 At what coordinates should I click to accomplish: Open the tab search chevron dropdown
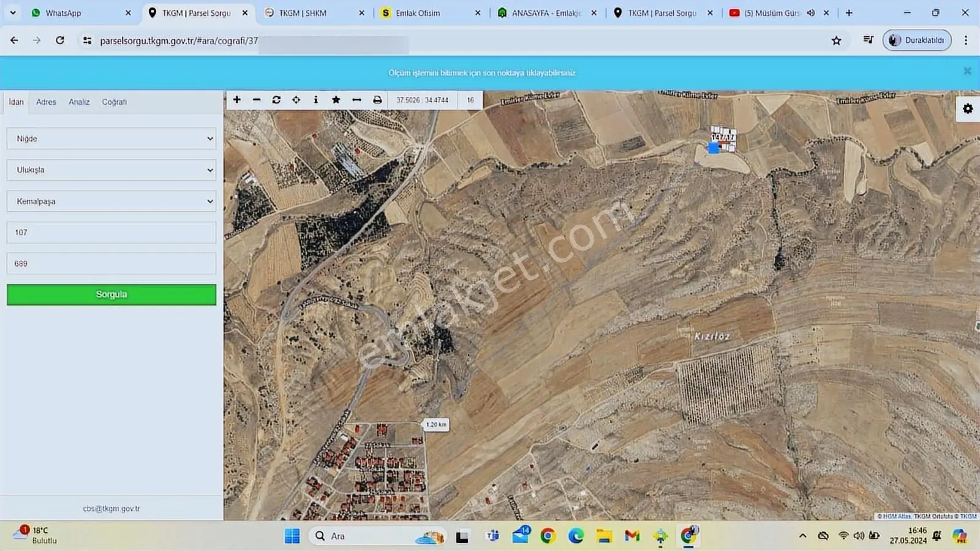13,13
